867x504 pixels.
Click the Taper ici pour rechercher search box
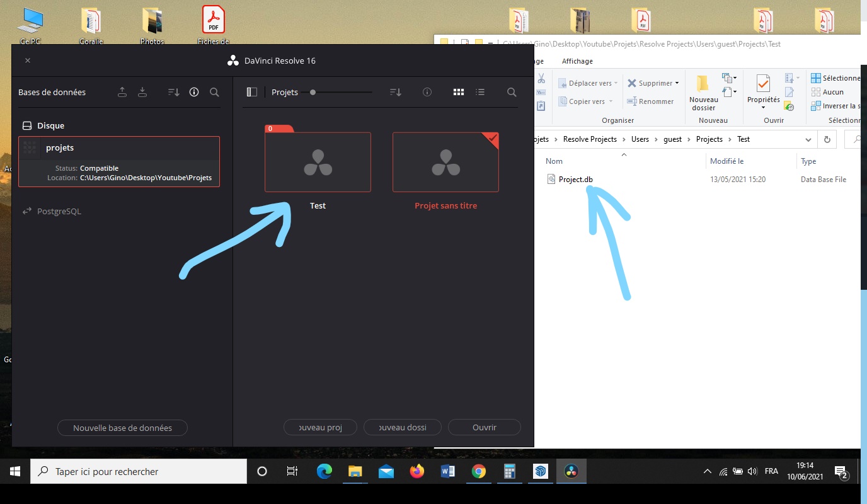[x=139, y=471]
